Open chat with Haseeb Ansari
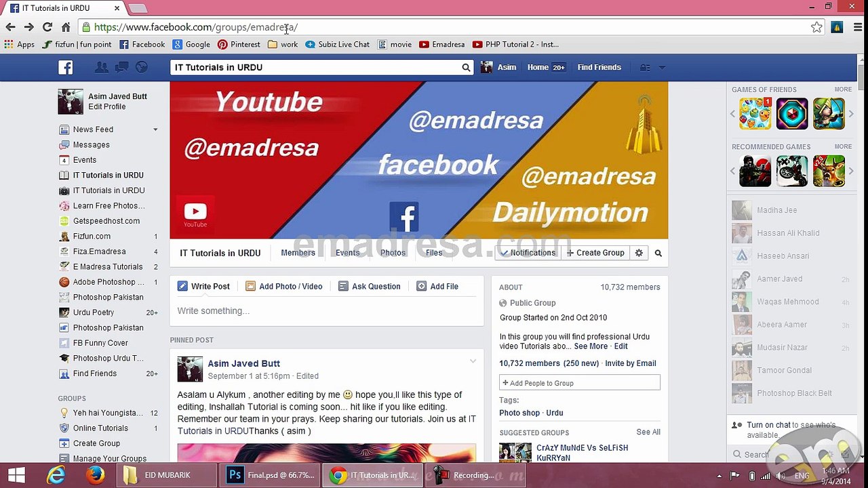This screenshot has height=488, width=868. point(791,256)
